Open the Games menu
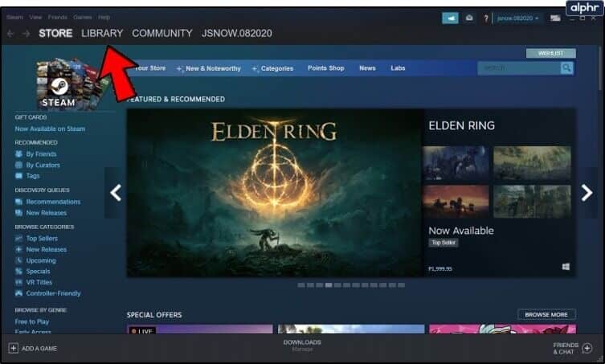This screenshot has height=364, width=605. (82, 17)
